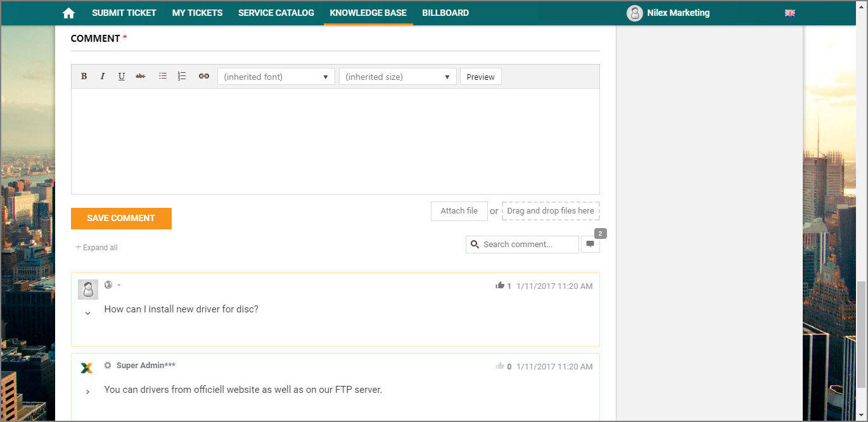Click the Super Admin comment's timestamp
Image resolution: width=868 pixels, height=422 pixels.
[x=554, y=366]
